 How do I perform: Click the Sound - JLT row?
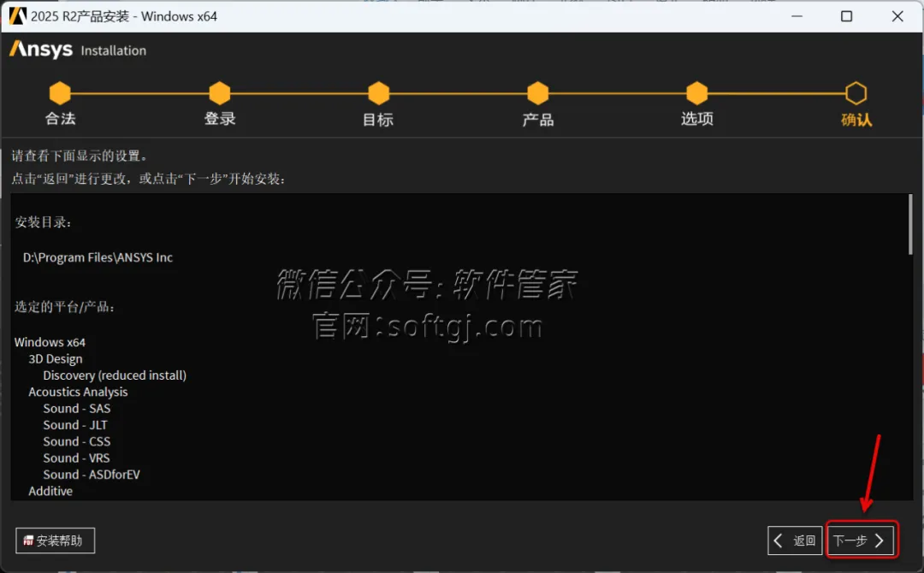[75, 424]
